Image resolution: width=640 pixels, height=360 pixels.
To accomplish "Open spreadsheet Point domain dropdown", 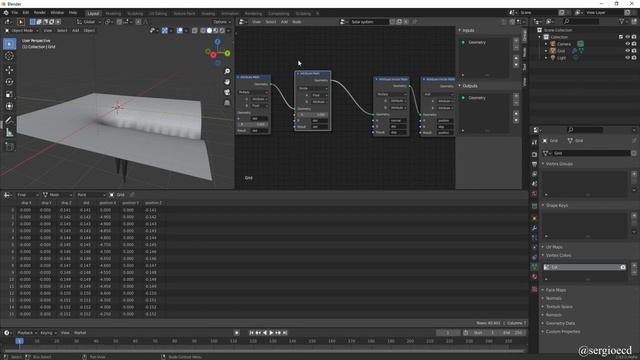I will click(x=91, y=195).
